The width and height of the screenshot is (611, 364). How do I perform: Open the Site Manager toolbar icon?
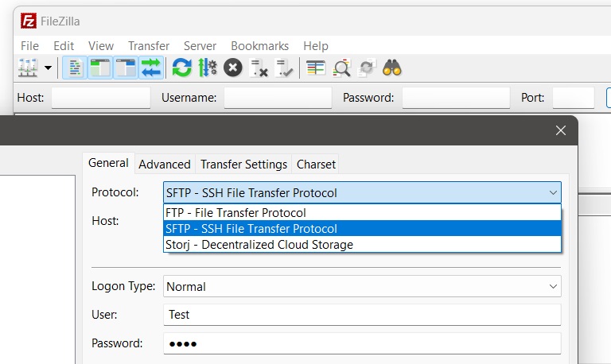coord(28,68)
